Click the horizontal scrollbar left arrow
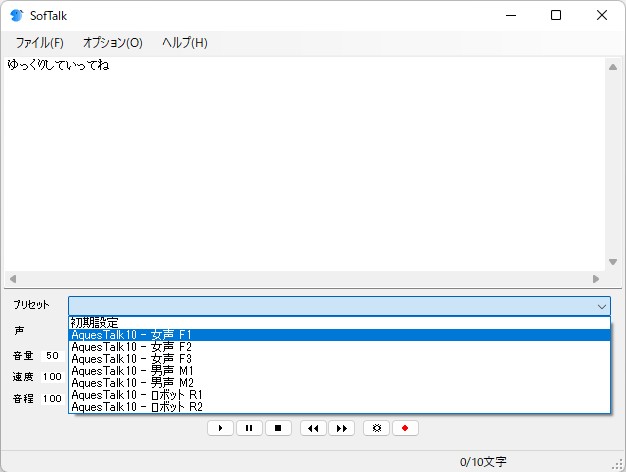 click(x=13, y=279)
